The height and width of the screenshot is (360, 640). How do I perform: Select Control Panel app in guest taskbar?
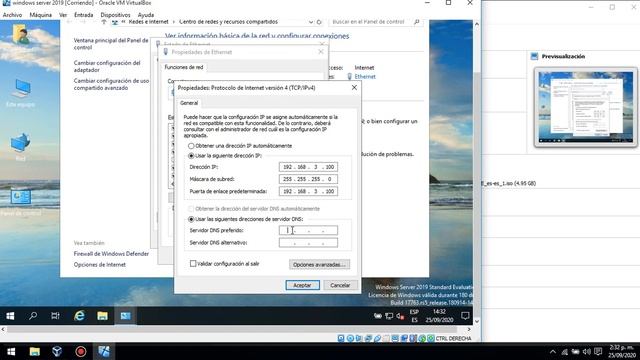[x=125, y=316]
